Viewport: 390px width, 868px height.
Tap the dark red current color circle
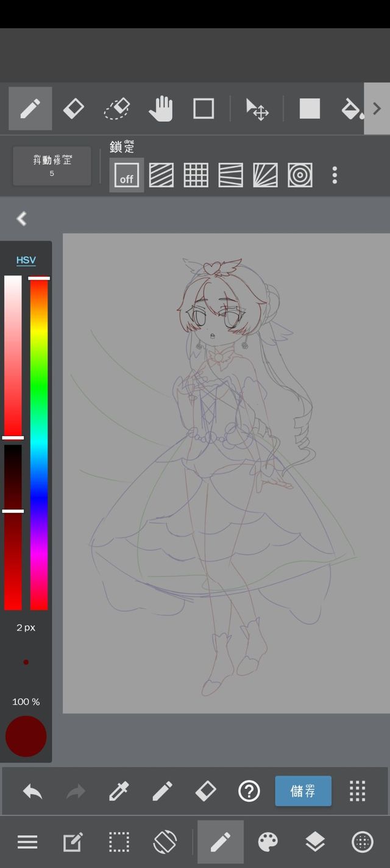point(26,736)
